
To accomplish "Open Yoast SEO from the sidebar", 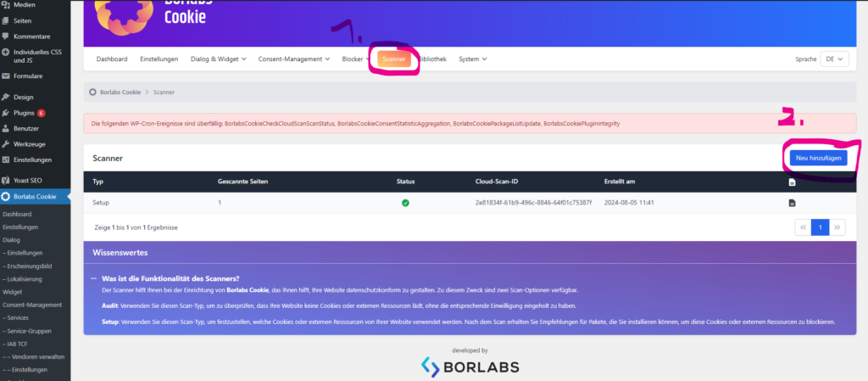I will pos(27,180).
